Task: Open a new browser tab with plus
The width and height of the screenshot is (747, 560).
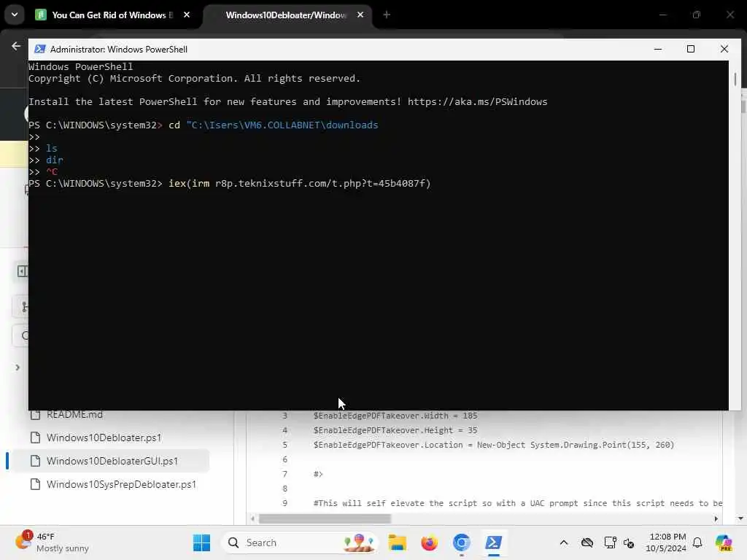Action: (387, 15)
